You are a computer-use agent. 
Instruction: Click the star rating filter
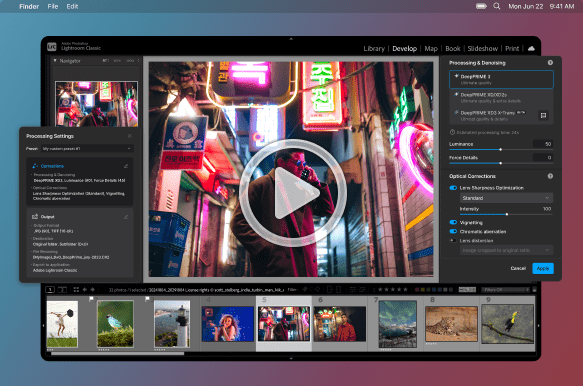click(393, 289)
